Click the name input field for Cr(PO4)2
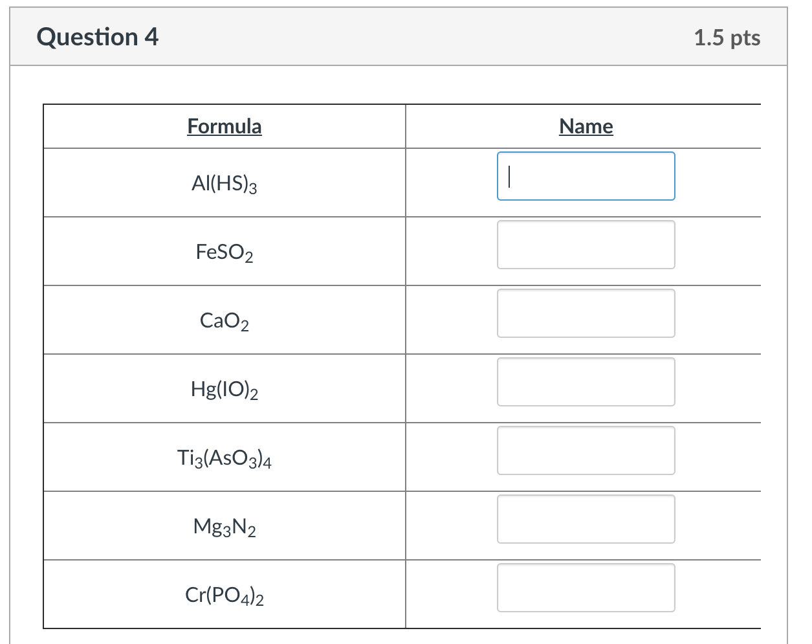 tap(586, 588)
